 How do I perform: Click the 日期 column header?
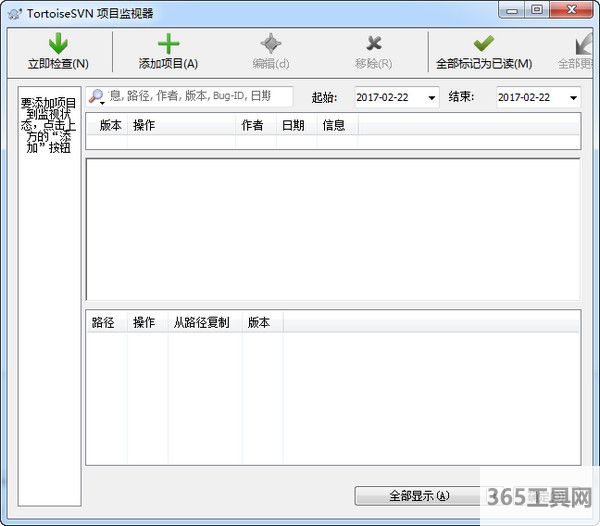pos(293,125)
